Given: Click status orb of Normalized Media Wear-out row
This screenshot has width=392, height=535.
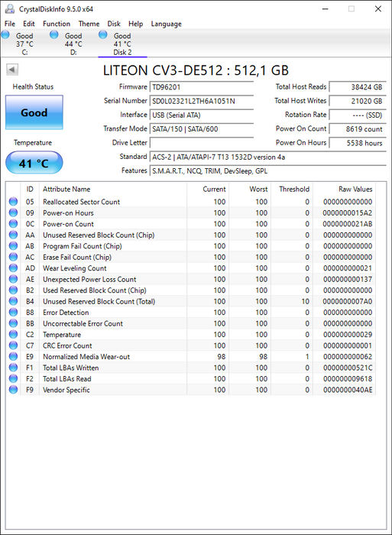Looking at the screenshot, I should point(13,356).
